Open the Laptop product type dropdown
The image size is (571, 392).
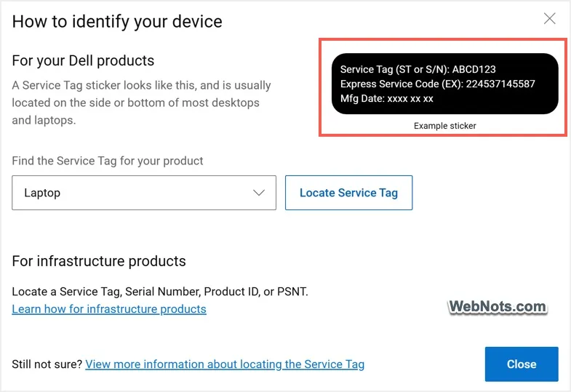pos(144,193)
